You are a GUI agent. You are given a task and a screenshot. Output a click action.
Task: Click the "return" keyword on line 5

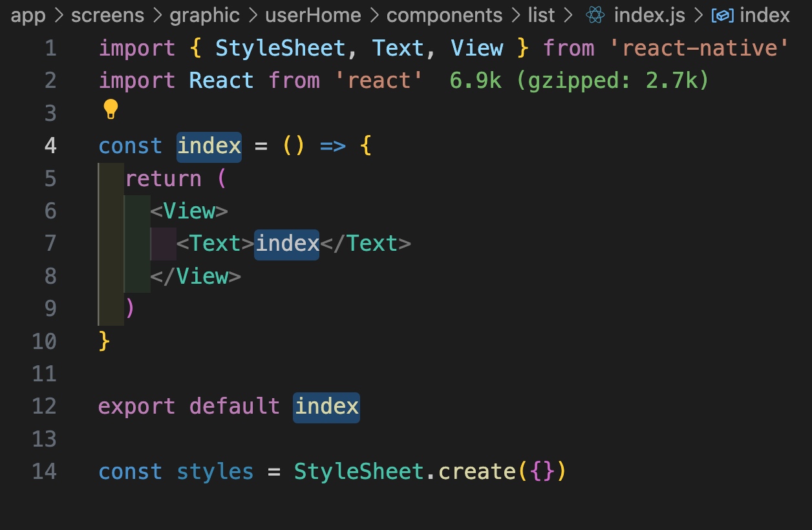tap(163, 178)
